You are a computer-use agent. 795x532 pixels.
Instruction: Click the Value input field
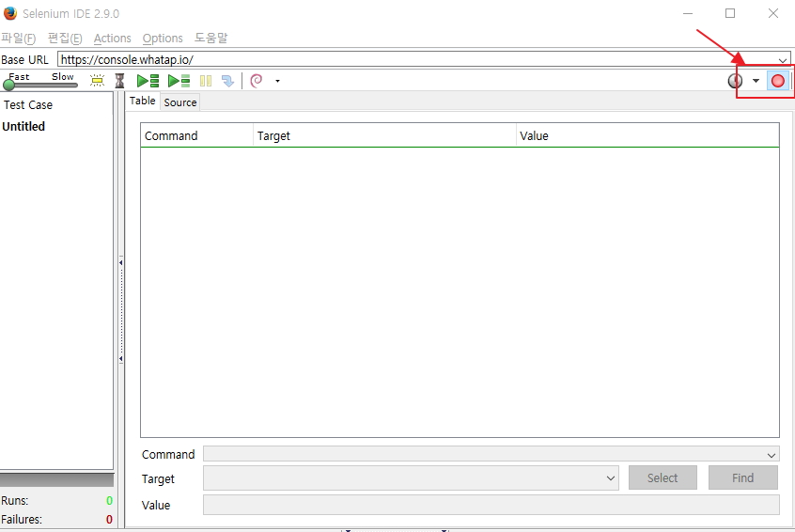[491, 505]
